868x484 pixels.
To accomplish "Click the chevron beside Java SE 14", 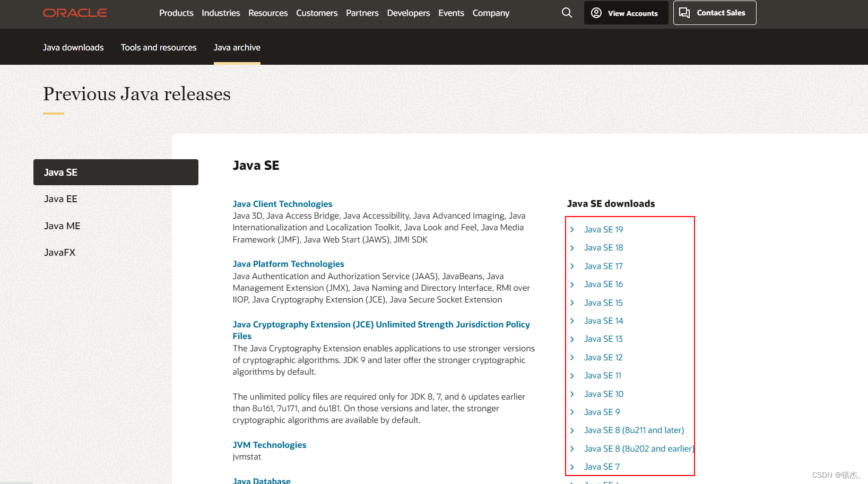I will coord(572,321).
